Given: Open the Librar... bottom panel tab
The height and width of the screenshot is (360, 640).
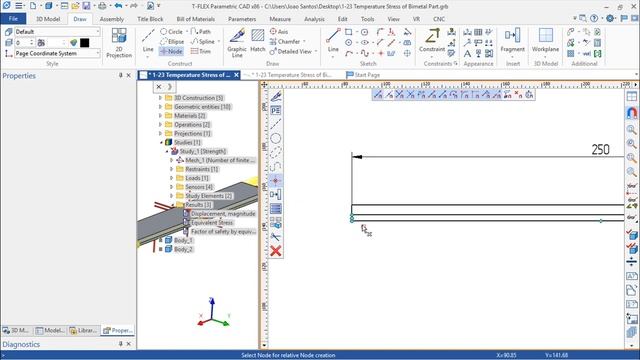Looking at the screenshot, I should (83, 330).
